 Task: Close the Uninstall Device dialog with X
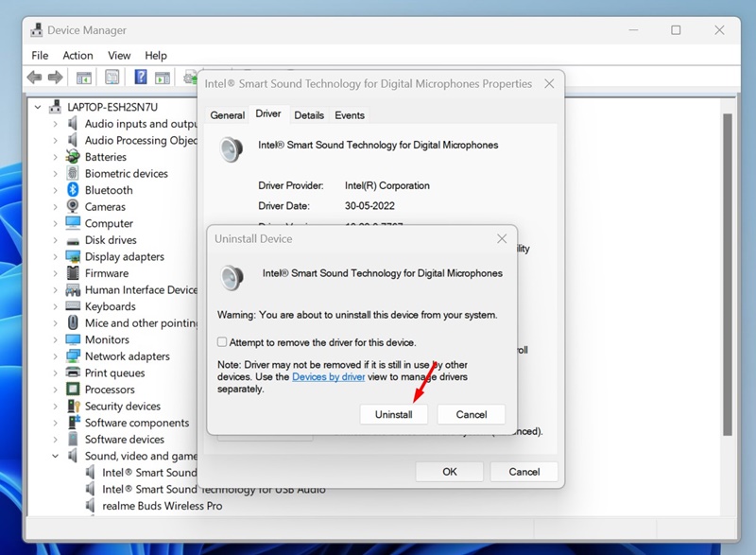(502, 238)
